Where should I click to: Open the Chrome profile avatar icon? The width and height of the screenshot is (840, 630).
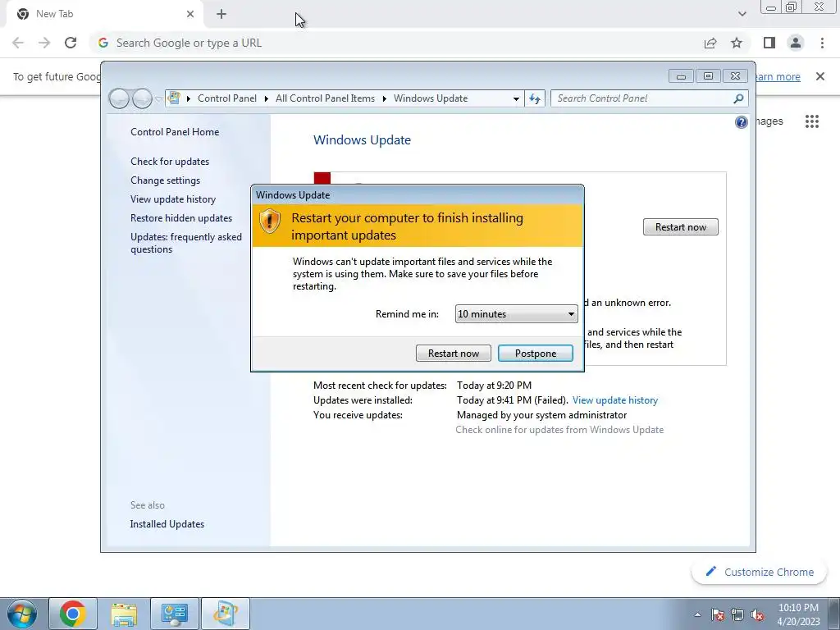[x=796, y=43]
